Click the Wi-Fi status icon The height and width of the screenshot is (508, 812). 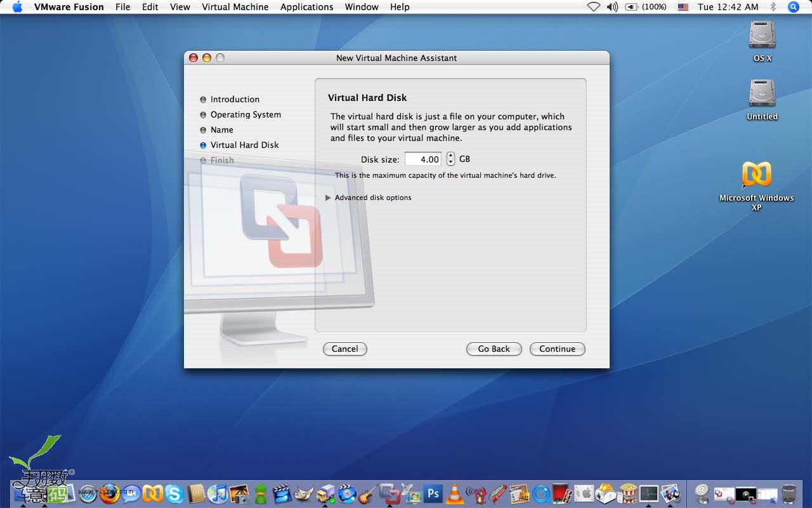(x=593, y=7)
